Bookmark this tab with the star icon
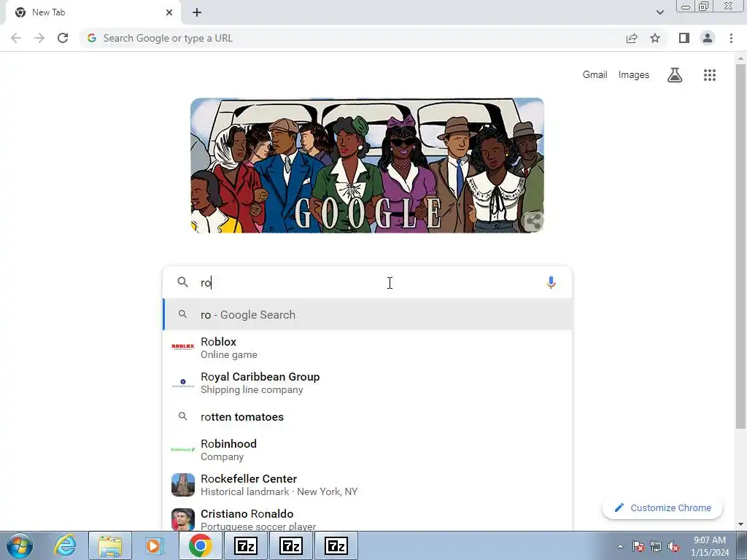The image size is (747, 560). 655,38
